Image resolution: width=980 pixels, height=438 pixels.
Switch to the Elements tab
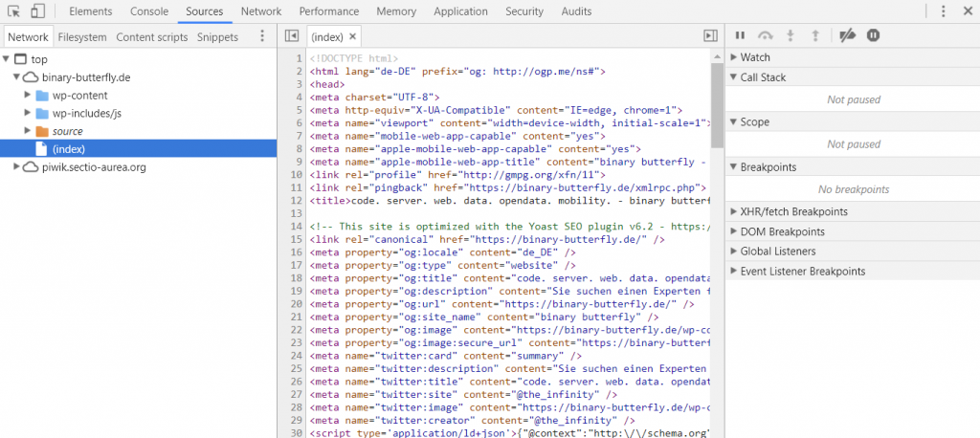tap(91, 11)
